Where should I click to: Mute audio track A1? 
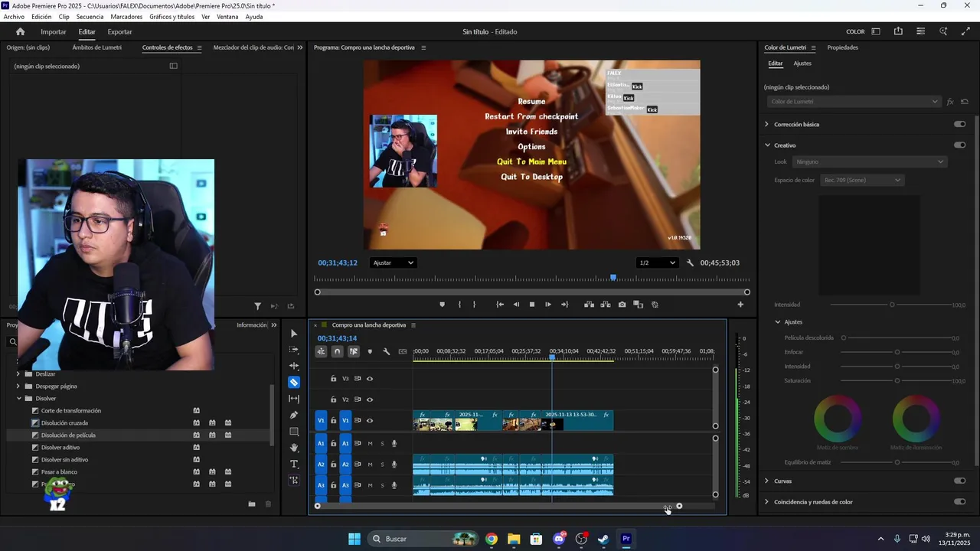(370, 443)
